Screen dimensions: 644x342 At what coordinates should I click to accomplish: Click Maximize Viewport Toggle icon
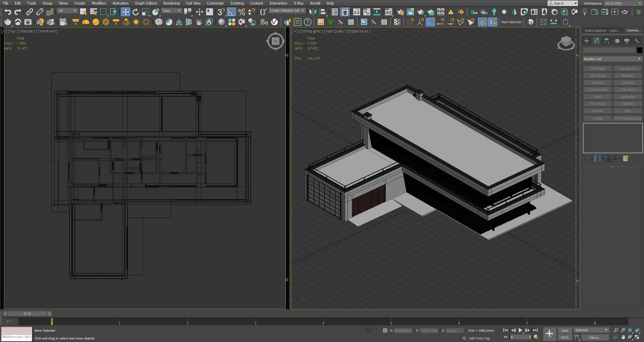[x=637, y=337]
